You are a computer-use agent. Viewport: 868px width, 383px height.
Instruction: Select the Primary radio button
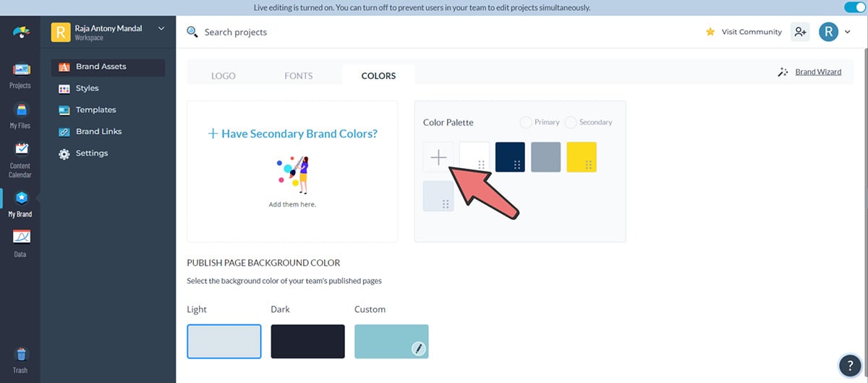click(x=526, y=122)
